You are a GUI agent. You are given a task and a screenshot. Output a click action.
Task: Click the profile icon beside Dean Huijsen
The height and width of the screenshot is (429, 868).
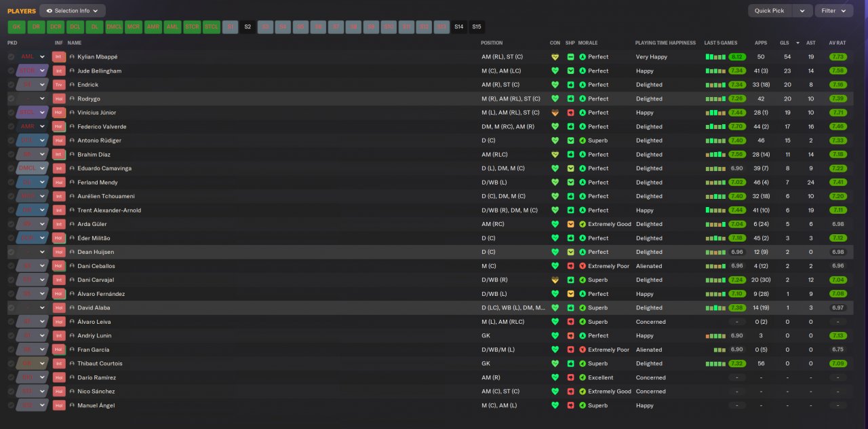[72, 252]
